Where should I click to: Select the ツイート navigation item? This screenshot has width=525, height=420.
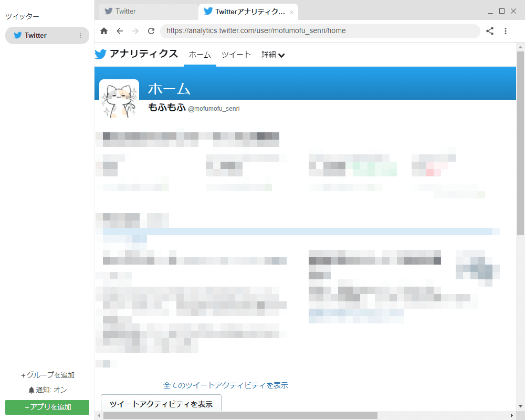click(236, 55)
